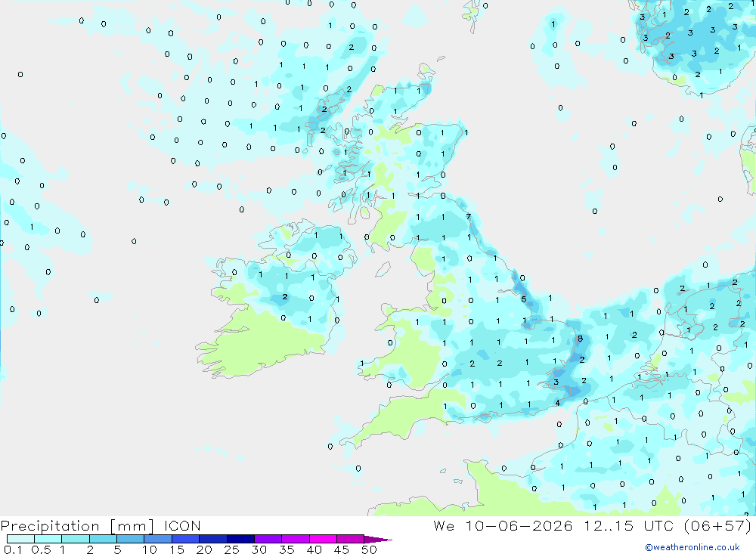Click the '15' legend scale label
The width and height of the screenshot is (756, 554).
click(x=177, y=549)
